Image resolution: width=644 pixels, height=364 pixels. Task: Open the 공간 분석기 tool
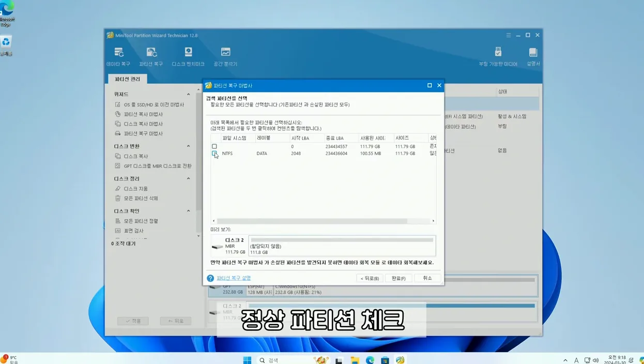click(225, 56)
